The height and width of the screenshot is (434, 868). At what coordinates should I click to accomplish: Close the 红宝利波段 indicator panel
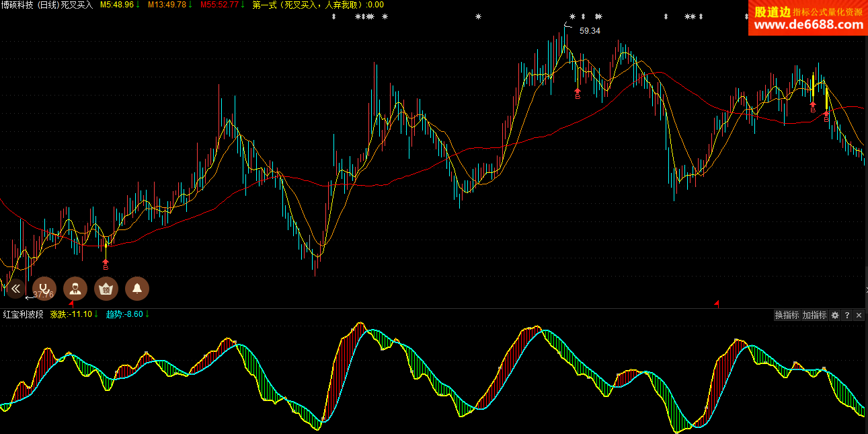pyautogui.click(x=859, y=315)
